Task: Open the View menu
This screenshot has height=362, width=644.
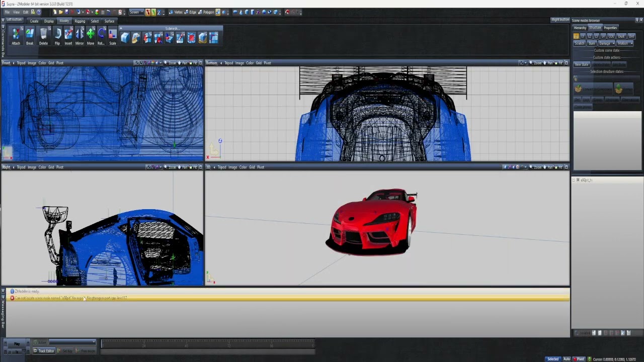Action: point(17,12)
